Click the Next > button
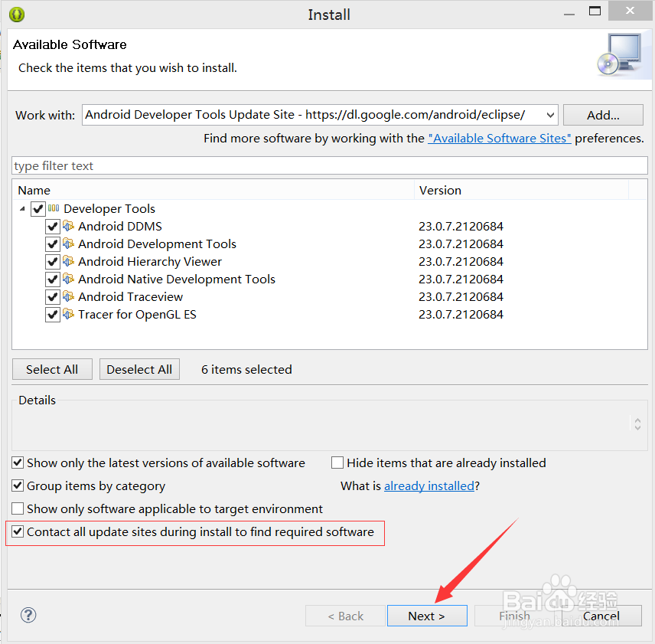This screenshot has width=655, height=644. [x=427, y=616]
